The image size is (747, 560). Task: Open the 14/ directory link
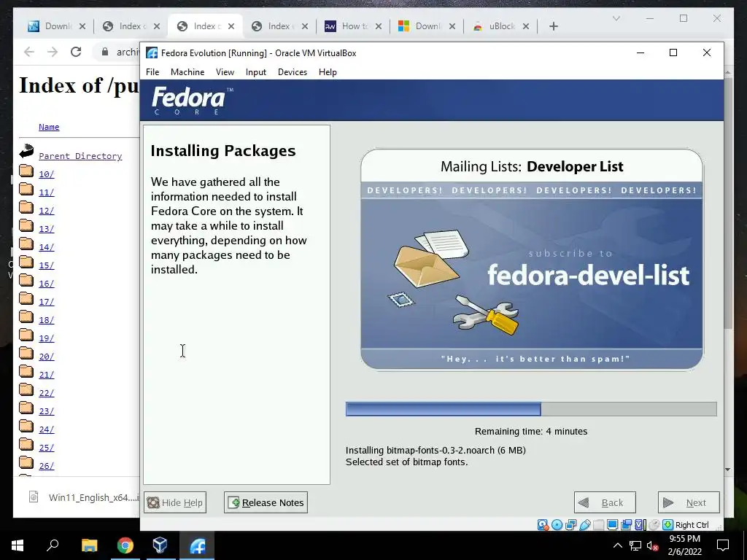pos(46,247)
